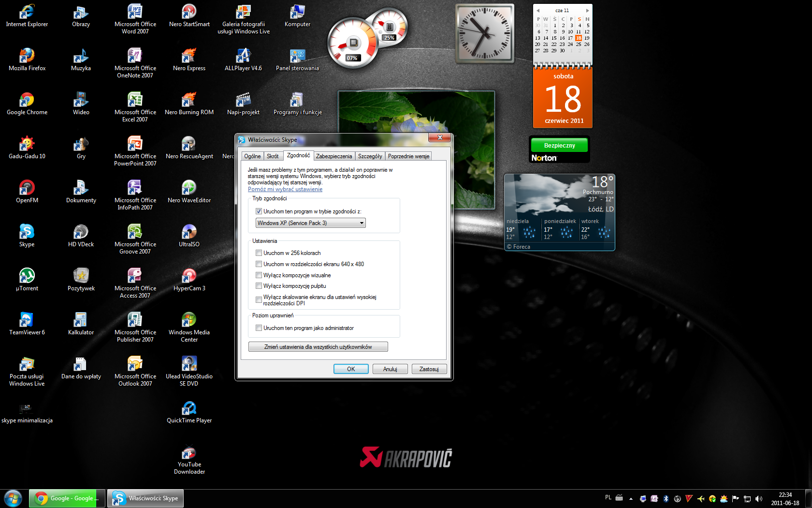Image resolution: width=812 pixels, height=508 pixels.
Task: Check 'Uruchom ten program jako administrator'
Action: coord(259,328)
